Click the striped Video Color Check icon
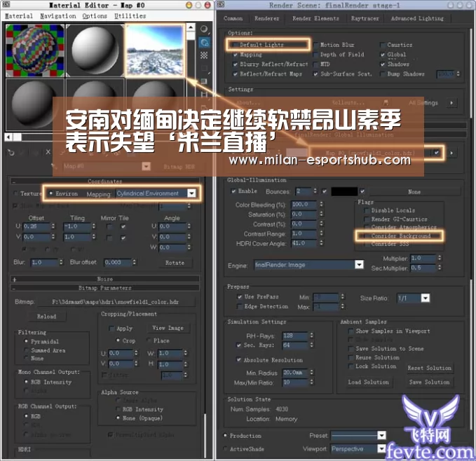476x461 pixels. 204,81
